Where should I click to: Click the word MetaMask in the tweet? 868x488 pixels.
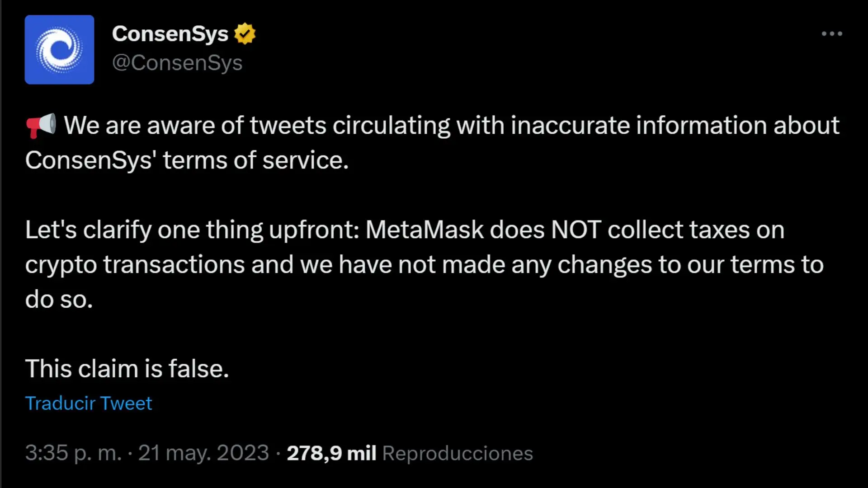[425, 230]
